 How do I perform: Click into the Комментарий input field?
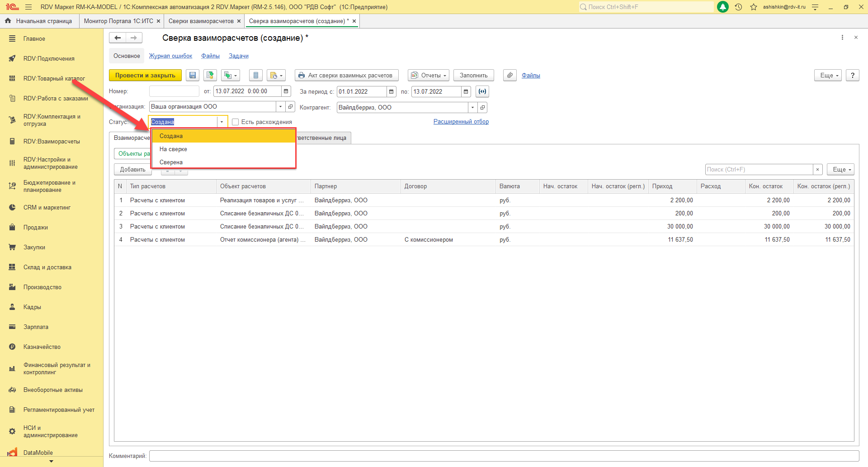pyautogui.click(x=504, y=456)
